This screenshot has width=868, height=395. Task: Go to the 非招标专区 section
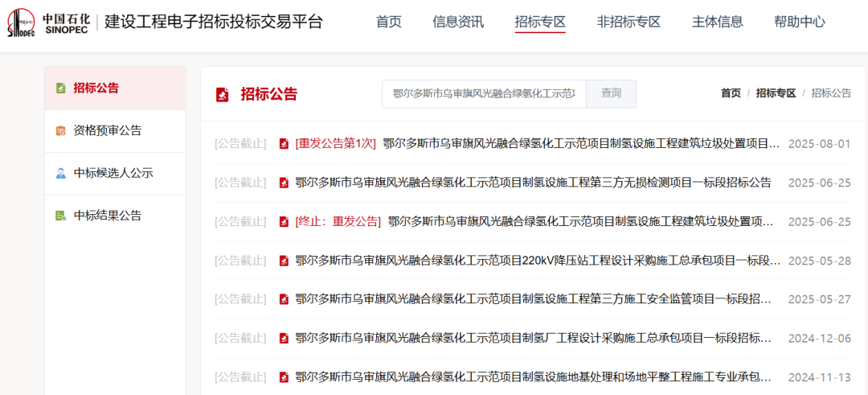(x=628, y=23)
